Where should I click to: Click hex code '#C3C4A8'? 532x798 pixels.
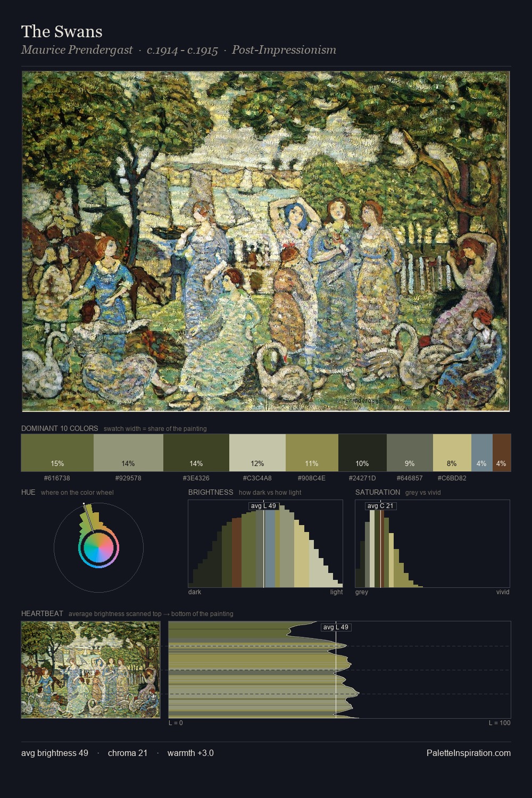click(x=257, y=478)
